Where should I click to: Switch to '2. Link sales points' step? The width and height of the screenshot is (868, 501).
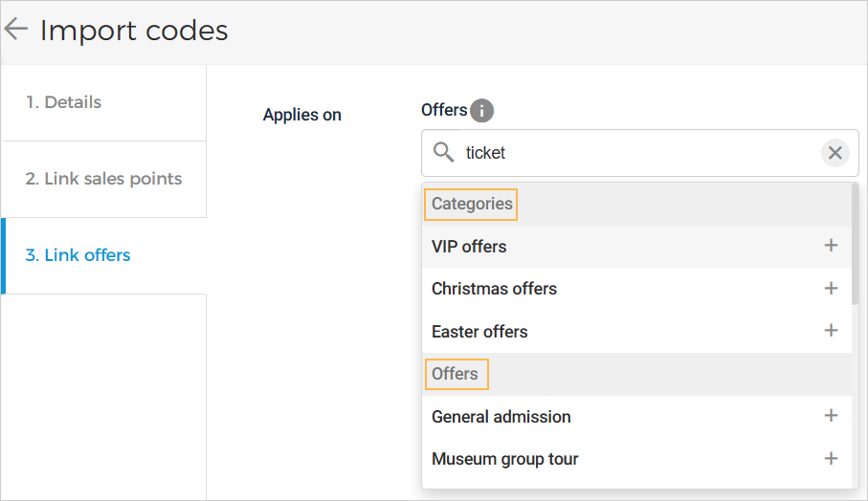tap(103, 179)
